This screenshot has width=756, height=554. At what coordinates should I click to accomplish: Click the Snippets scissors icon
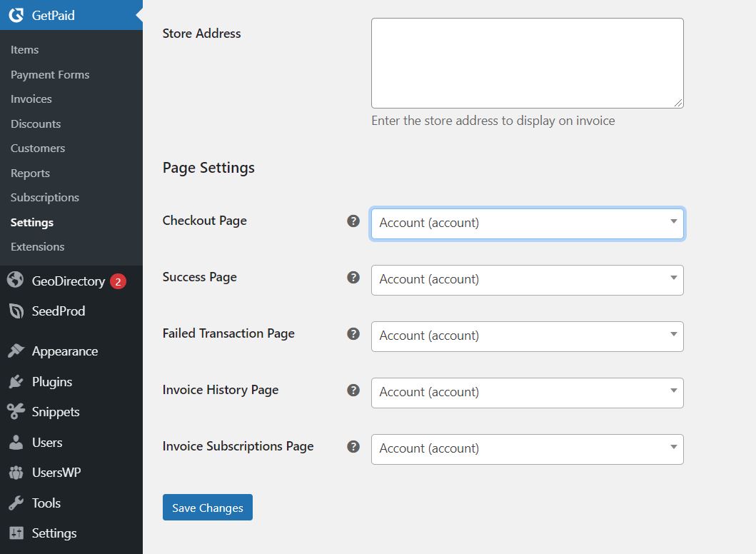click(16, 411)
